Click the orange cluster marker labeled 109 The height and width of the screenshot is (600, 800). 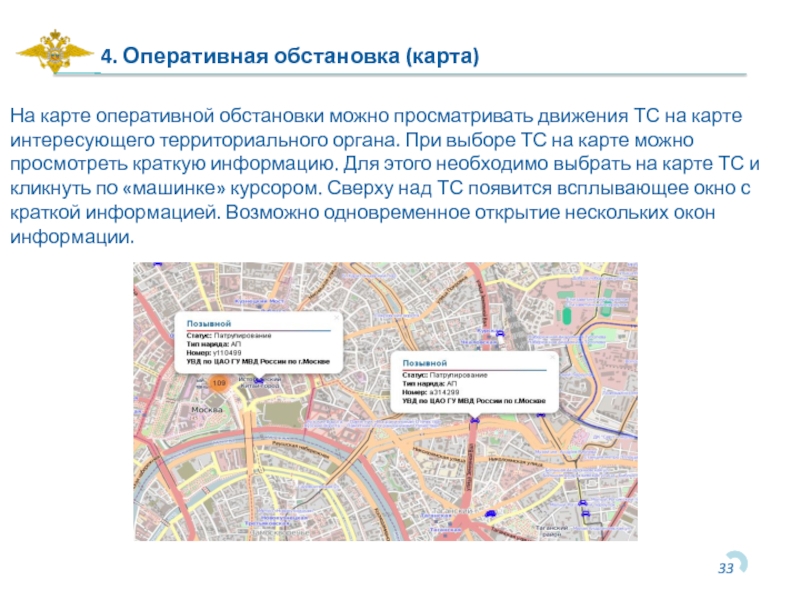coord(220,383)
